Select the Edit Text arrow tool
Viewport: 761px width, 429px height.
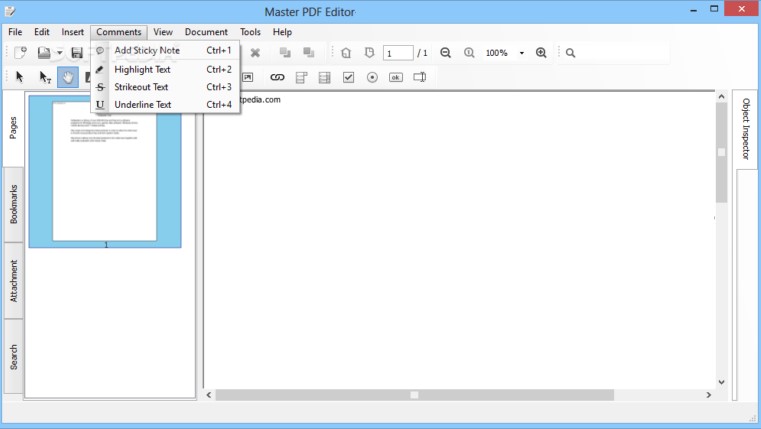[x=45, y=77]
